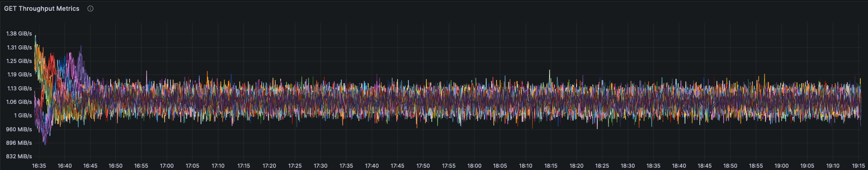Click the panel info icon
868x170 pixels.
(90, 9)
